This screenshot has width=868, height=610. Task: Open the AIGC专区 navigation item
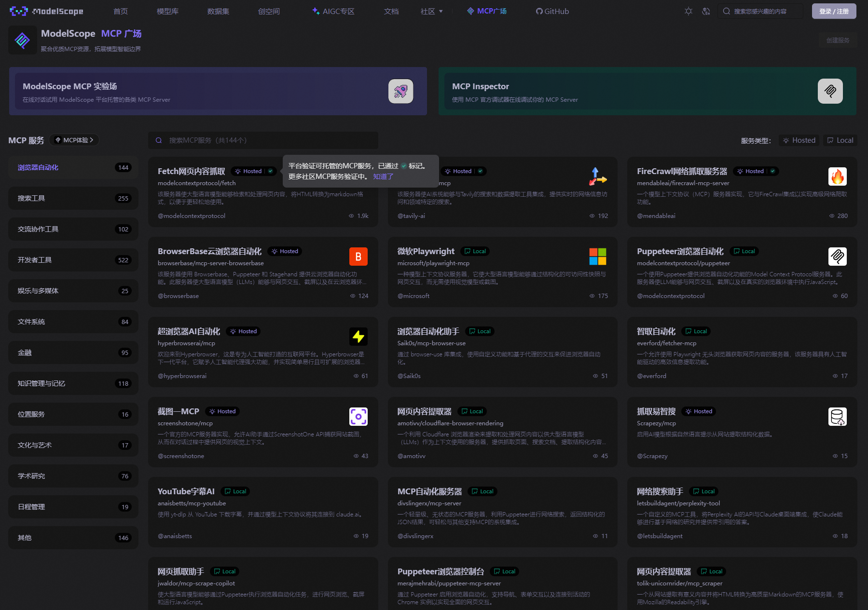[333, 11]
